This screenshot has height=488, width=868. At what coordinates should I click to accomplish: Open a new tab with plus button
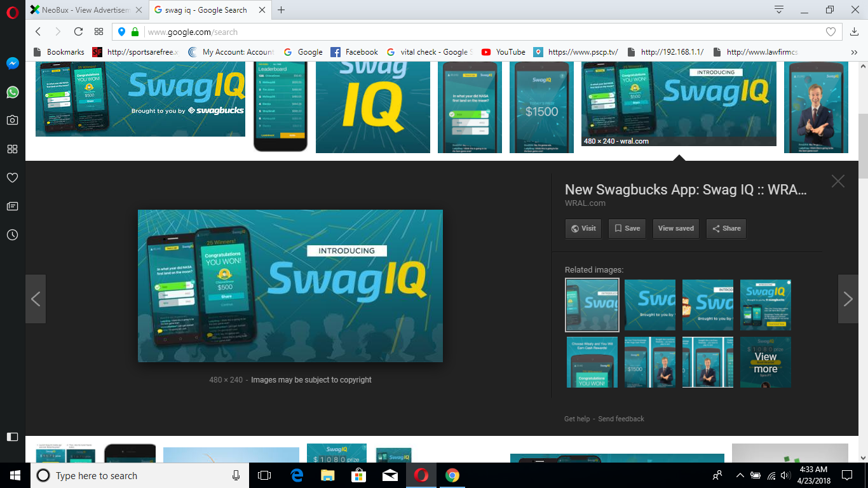click(x=281, y=10)
